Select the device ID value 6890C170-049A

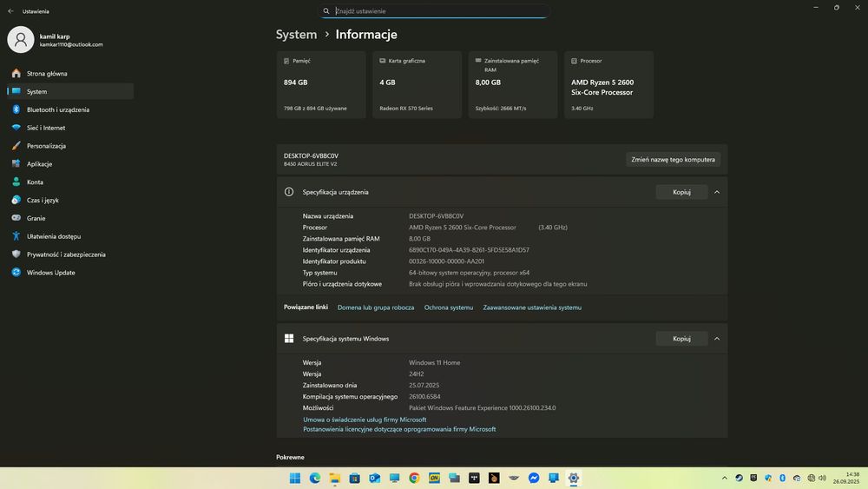(x=469, y=250)
